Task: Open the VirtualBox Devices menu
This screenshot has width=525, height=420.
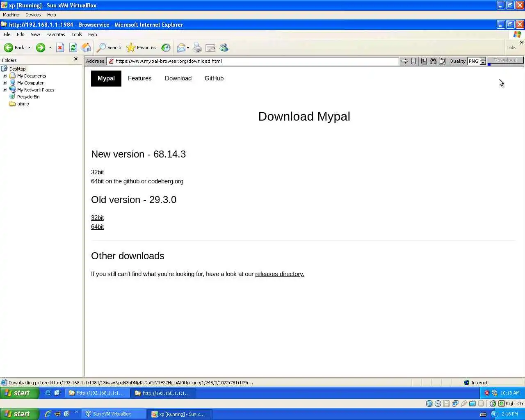Action: coord(33,15)
